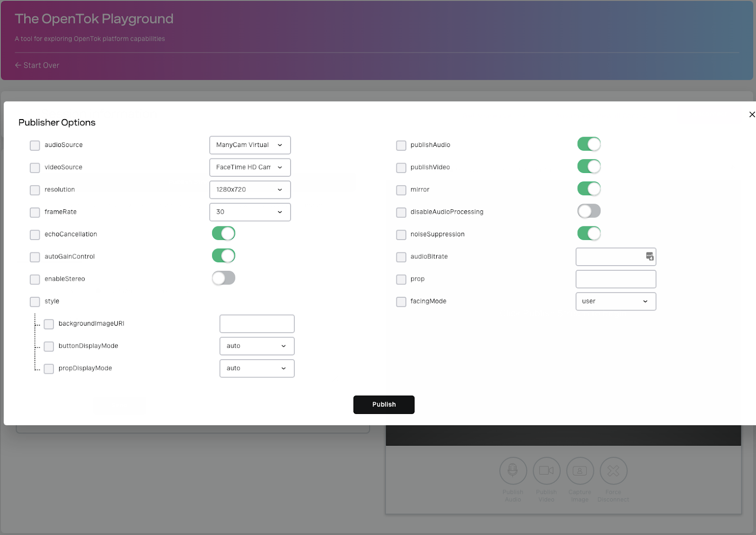Open the resolution 1280x720 dropdown
Image resolution: width=756 pixels, height=535 pixels.
250,190
